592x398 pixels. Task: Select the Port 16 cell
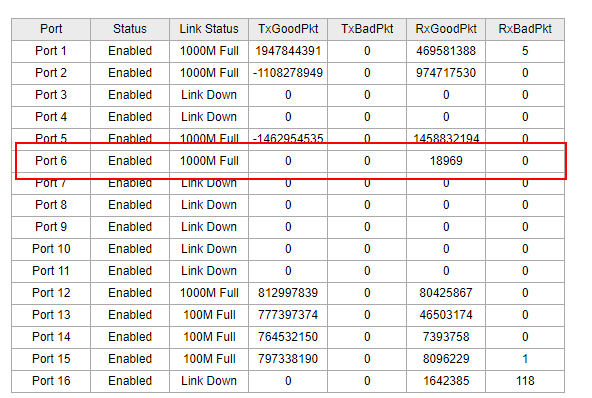pyautogui.click(x=51, y=381)
